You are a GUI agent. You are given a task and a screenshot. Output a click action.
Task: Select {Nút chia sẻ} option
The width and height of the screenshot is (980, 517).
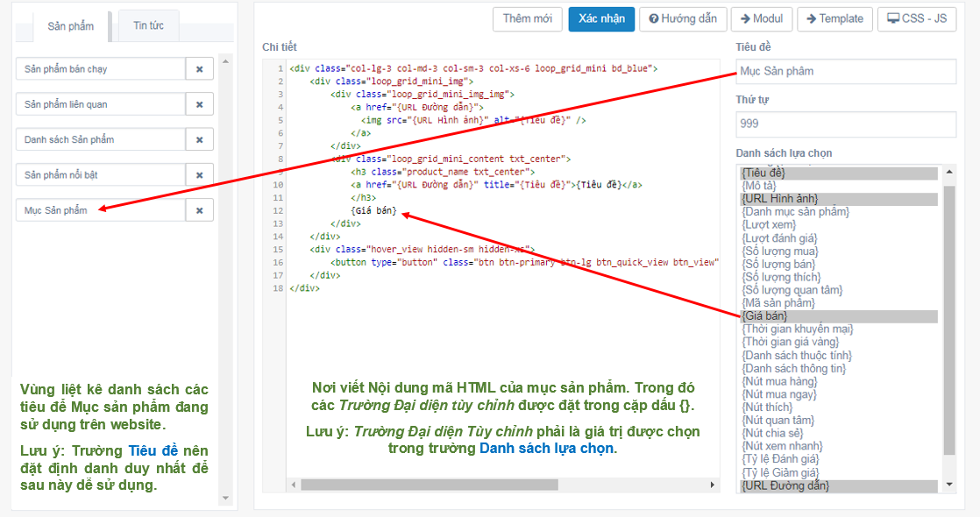click(839, 433)
